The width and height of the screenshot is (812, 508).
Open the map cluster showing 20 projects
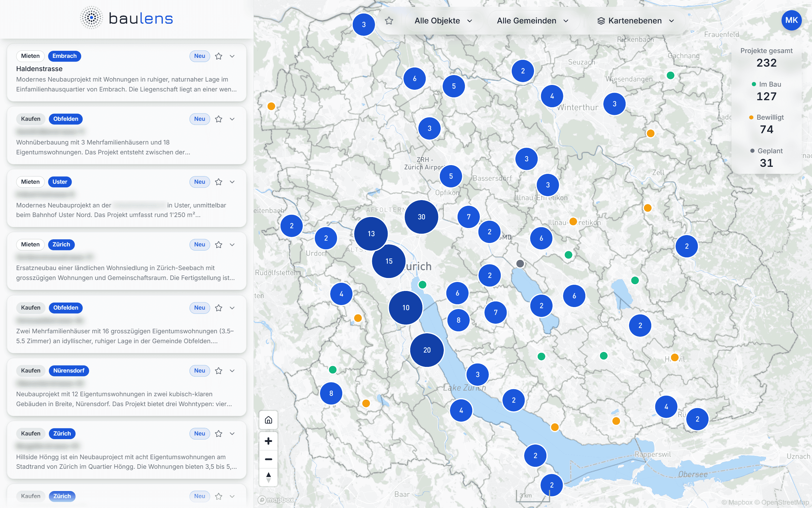pyautogui.click(x=427, y=350)
